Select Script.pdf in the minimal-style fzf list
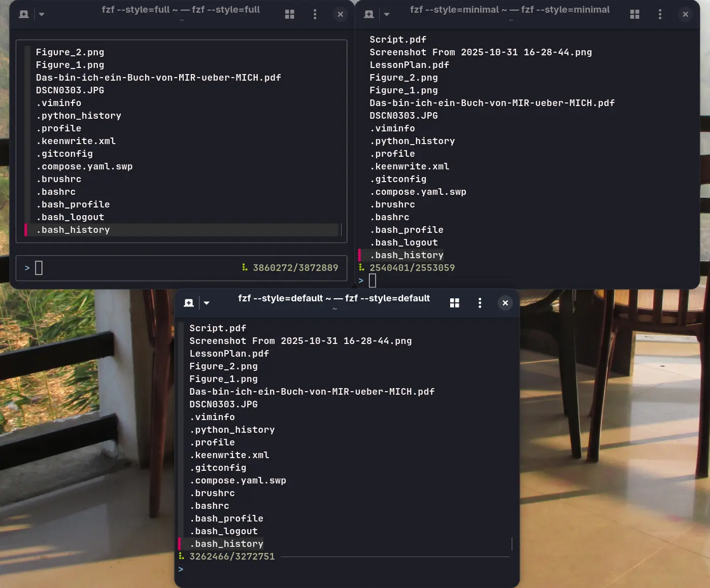This screenshot has height=588, width=710. tap(398, 39)
